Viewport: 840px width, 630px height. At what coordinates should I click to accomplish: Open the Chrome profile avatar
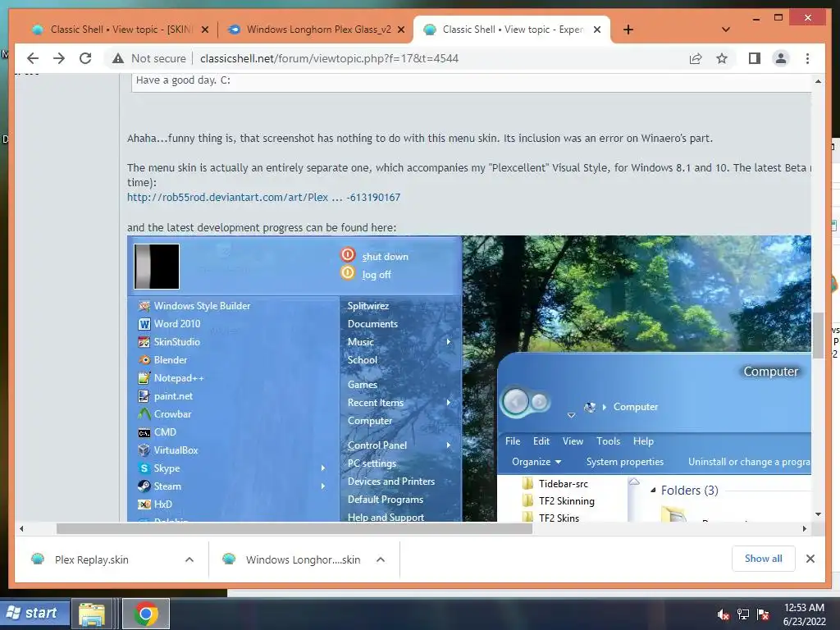point(781,58)
